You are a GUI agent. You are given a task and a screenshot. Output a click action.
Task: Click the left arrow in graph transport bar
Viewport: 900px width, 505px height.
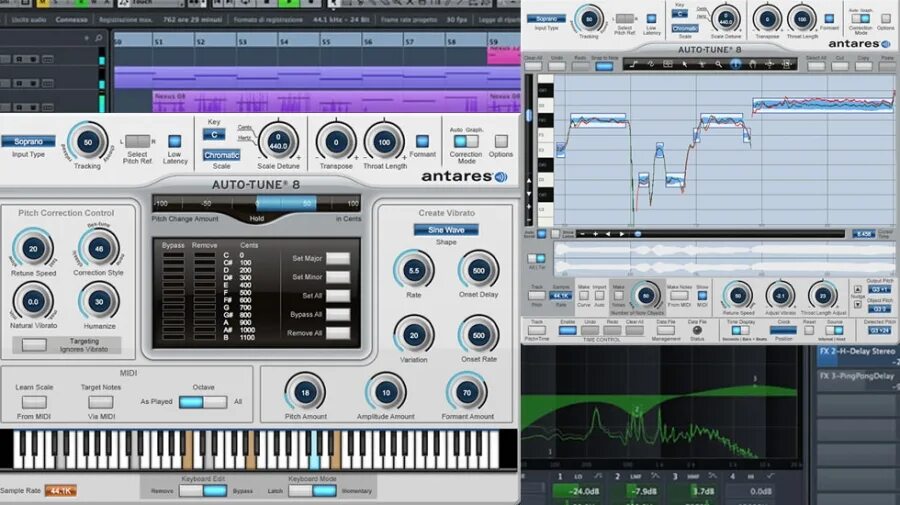608,234
